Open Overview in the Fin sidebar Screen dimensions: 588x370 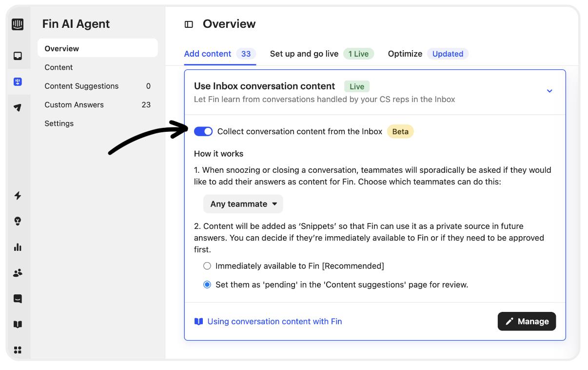coord(98,48)
